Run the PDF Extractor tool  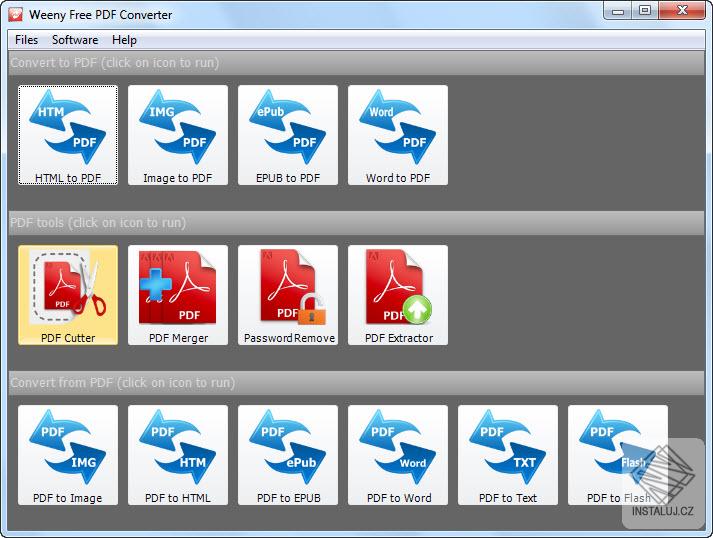click(398, 295)
